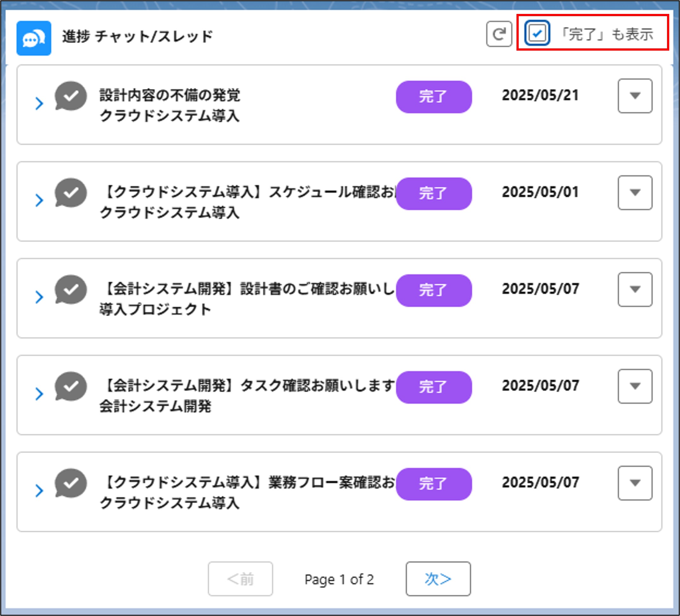Screen dimensions: 680x616
Task: Open dropdown for タスク確認お願いします thread
Action: (635, 386)
